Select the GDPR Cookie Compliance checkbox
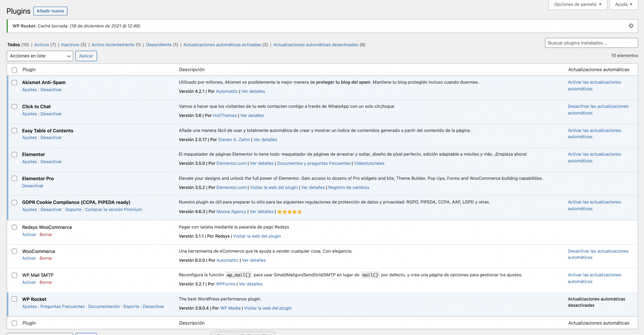This screenshot has height=335, width=644. pos(14,203)
